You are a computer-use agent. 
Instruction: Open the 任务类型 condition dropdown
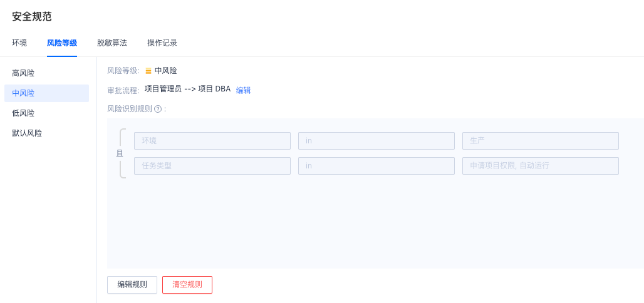(212, 166)
